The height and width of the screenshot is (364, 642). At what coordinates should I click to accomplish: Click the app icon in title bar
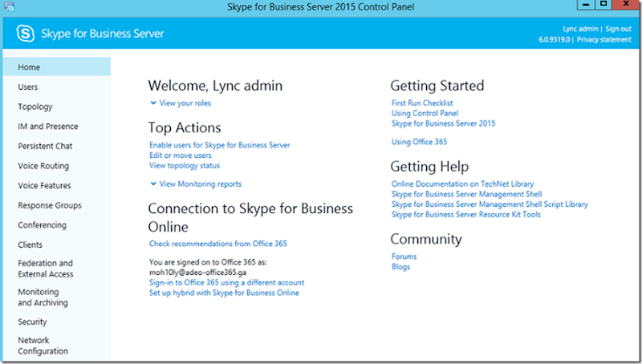pos(9,6)
